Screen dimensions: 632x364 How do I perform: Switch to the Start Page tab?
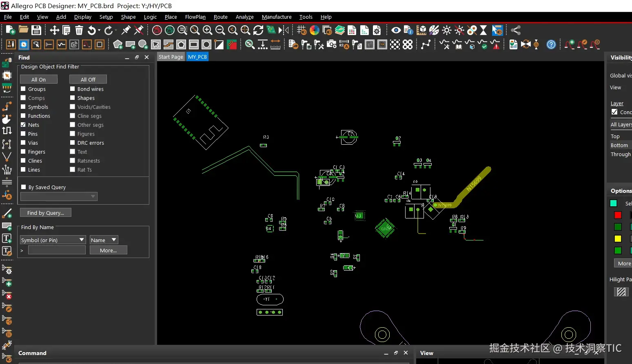point(171,57)
